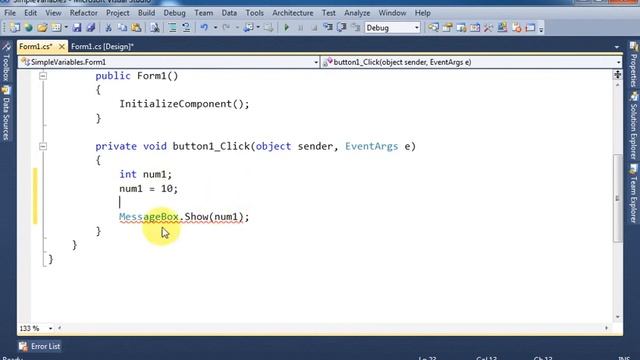Open the Properties Window toolbar icon
Screen dimensions: 640x360
point(447,28)
